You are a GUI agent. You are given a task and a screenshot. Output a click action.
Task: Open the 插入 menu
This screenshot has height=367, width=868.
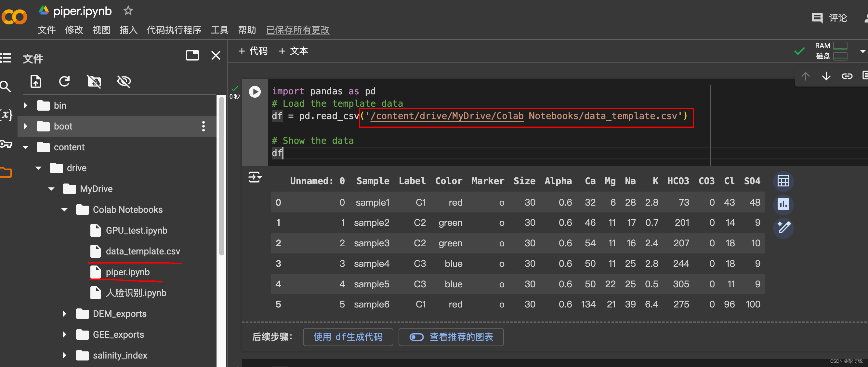point(128,30)
